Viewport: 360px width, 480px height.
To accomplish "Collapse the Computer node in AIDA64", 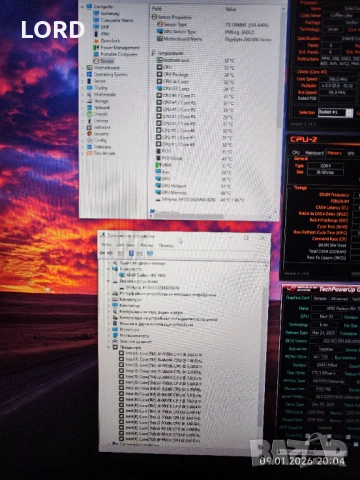I will click(x=83, y=7).
